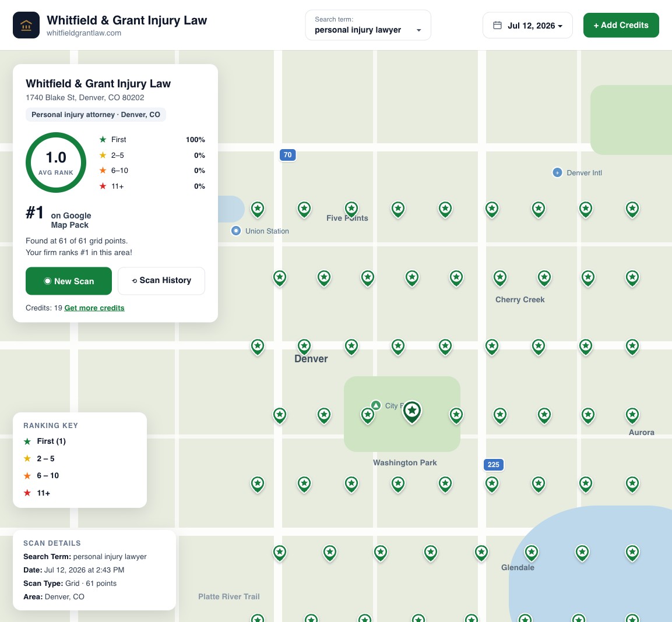Click the + Add Credits button

coord(621,25)
